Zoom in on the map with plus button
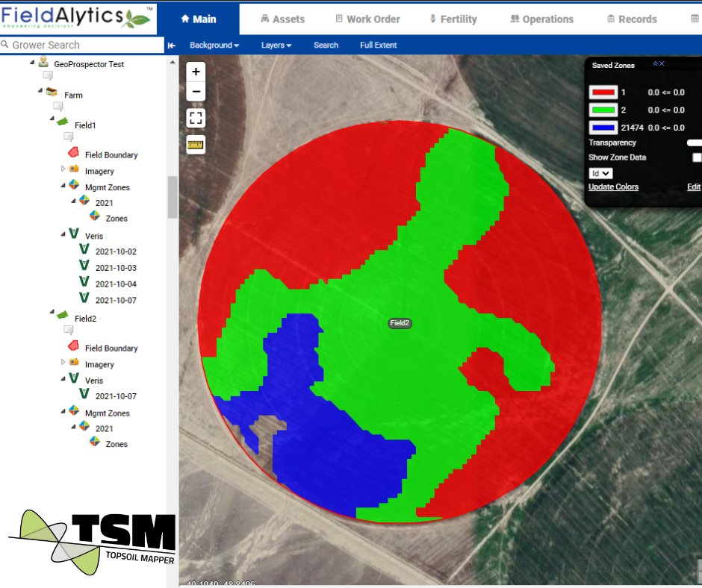This screenshot has height=588, width=702. click(x=196, y=72)
